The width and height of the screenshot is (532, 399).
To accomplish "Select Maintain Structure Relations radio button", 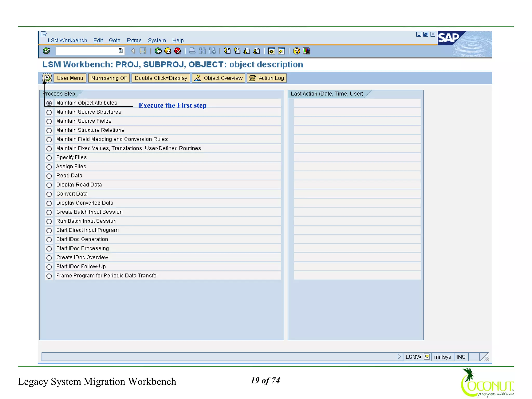I will tap(49, 130).
